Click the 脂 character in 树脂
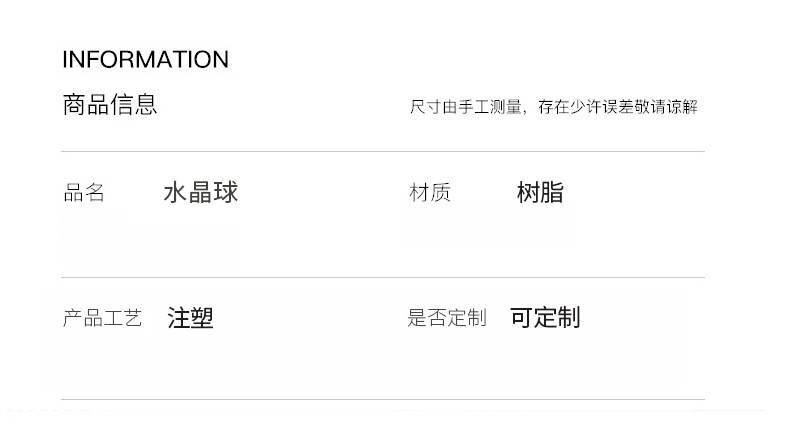Screen dimensions: 790x446 pos(552,192)
